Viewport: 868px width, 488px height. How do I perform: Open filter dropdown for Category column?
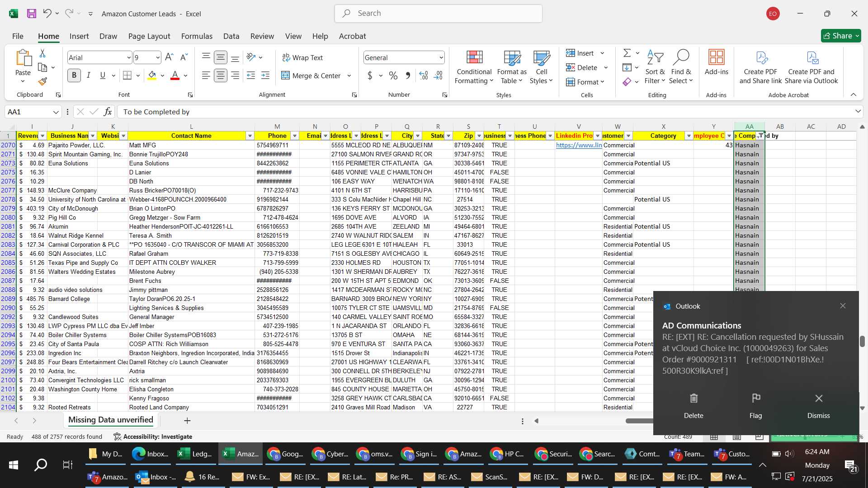coord(689,136)
